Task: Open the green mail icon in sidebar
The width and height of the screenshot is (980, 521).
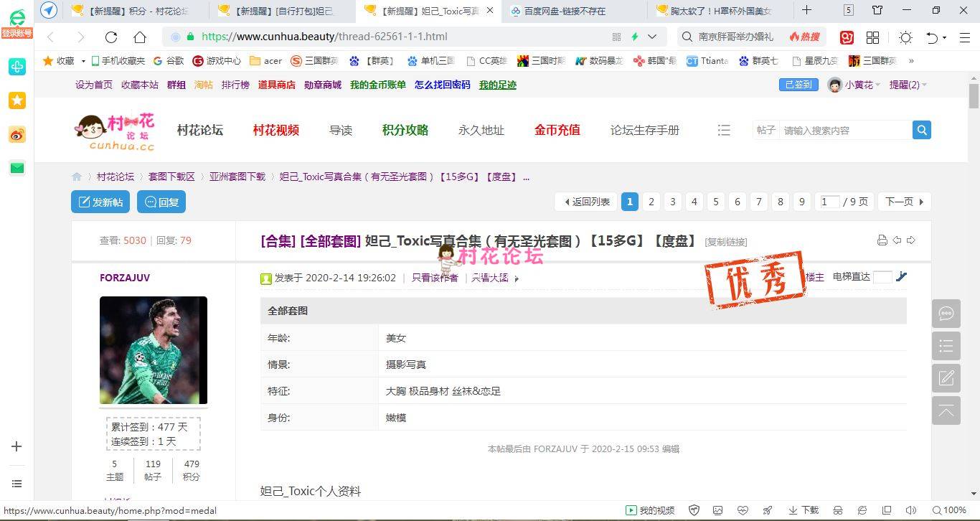Action: (17, 168)
